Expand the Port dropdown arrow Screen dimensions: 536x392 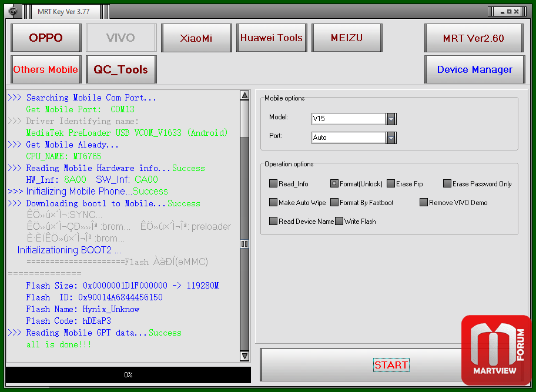click(391, 138)
